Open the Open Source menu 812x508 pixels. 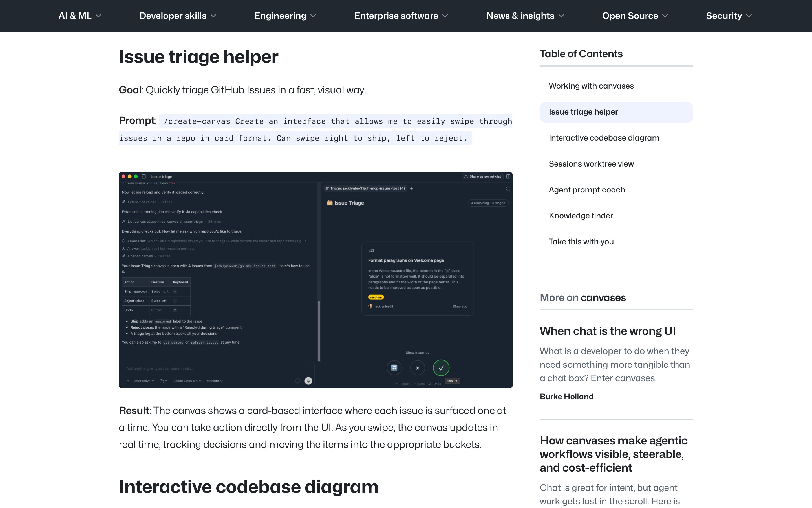635,16
